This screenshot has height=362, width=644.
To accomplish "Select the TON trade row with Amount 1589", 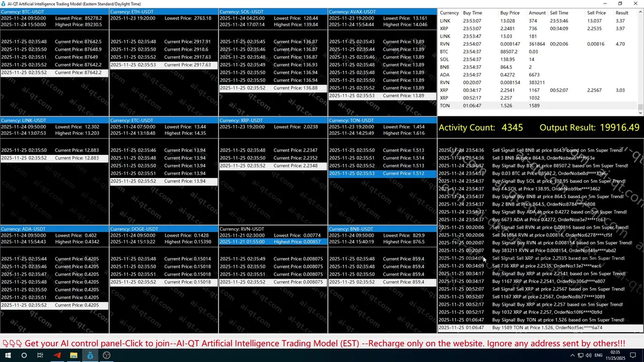I will (x=538, y=106).
